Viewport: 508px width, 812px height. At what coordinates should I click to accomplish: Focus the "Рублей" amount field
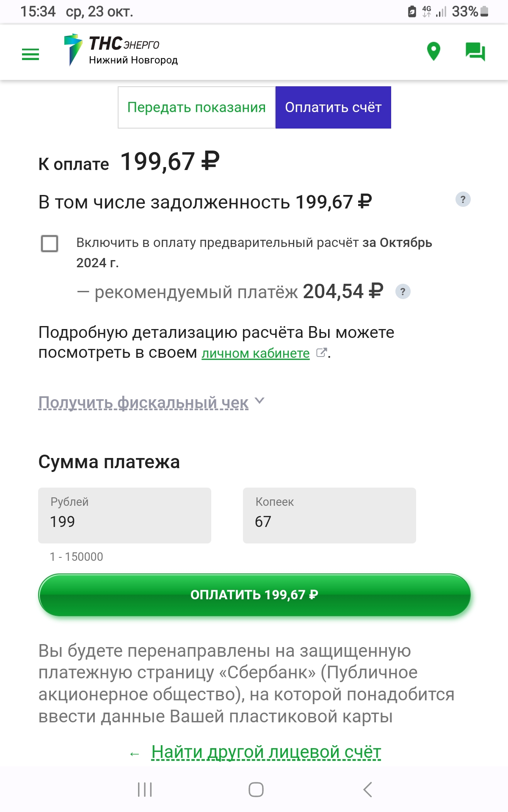[x=124, y=516]
